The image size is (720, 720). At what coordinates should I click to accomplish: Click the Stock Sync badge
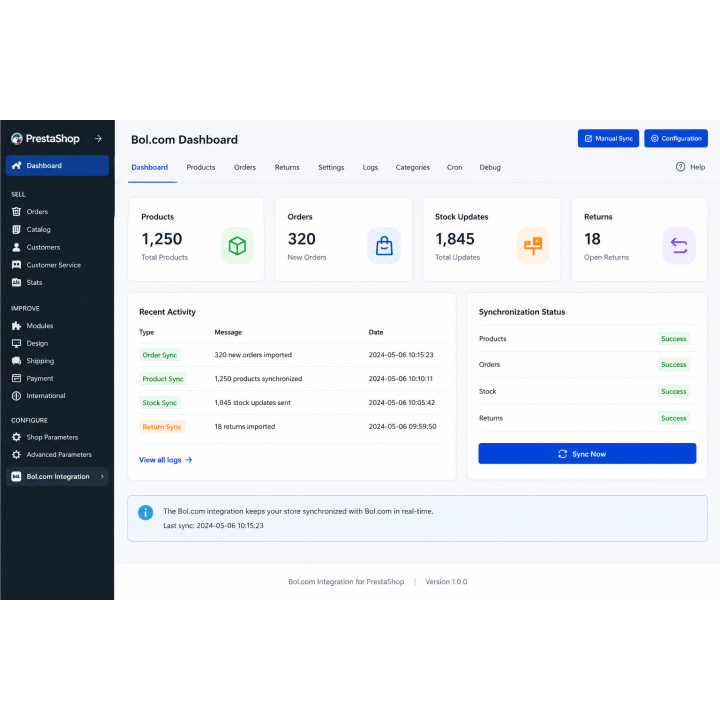159,403
